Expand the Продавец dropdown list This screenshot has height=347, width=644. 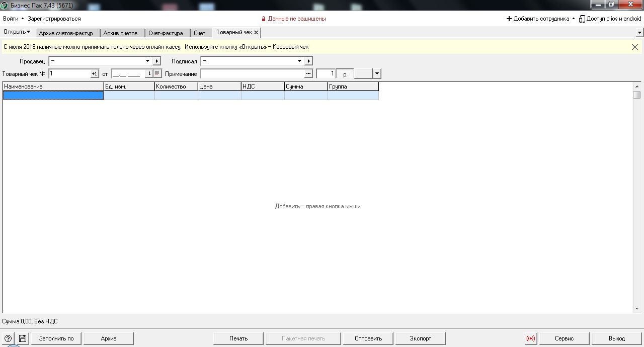click(x=147, y=61)
